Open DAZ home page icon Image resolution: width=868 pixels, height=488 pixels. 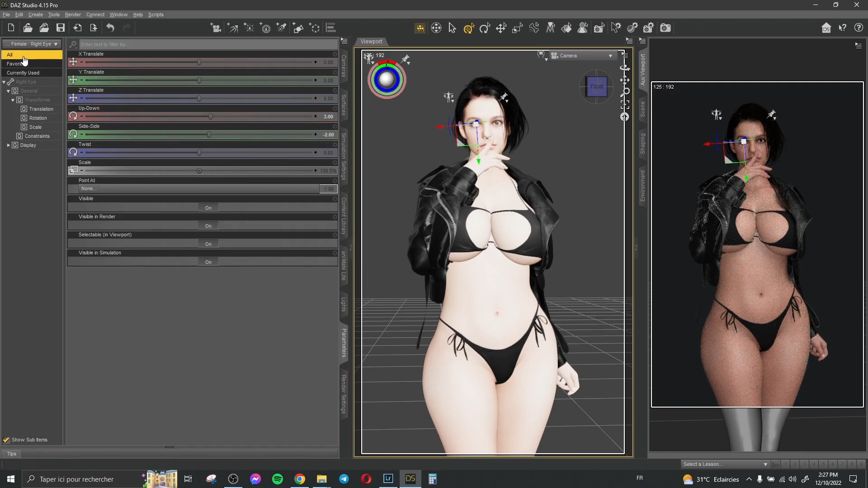tap(826, 28)
